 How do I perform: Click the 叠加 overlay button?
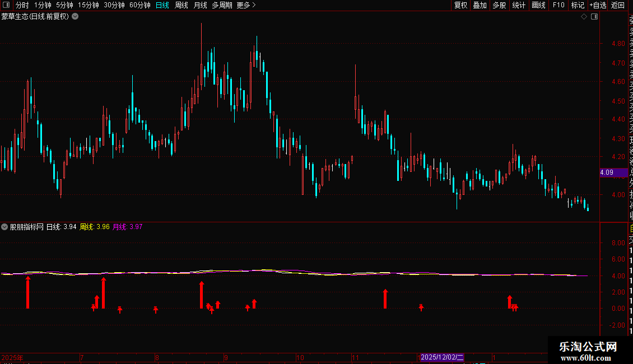pos(480,5)
